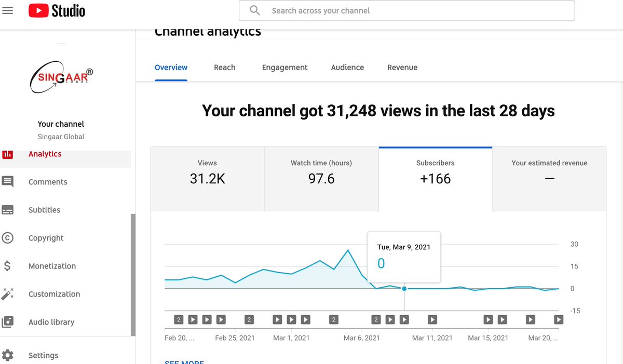The width and height of the screenshot is (623, 364).
Task: Click the YouTube Studio logo
Action: coord(57,10)
